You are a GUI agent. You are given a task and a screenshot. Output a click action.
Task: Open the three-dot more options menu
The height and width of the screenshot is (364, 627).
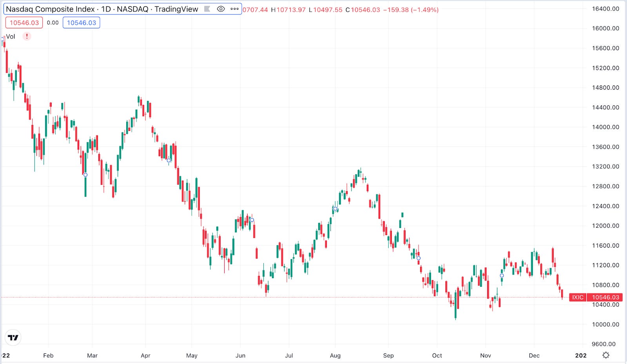click(234, 9)
